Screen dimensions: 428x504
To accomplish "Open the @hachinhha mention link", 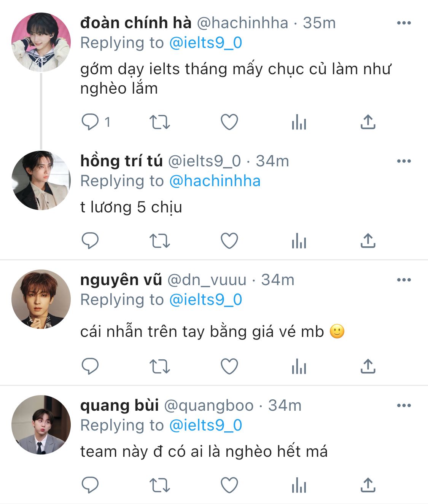I will point(215,181).
